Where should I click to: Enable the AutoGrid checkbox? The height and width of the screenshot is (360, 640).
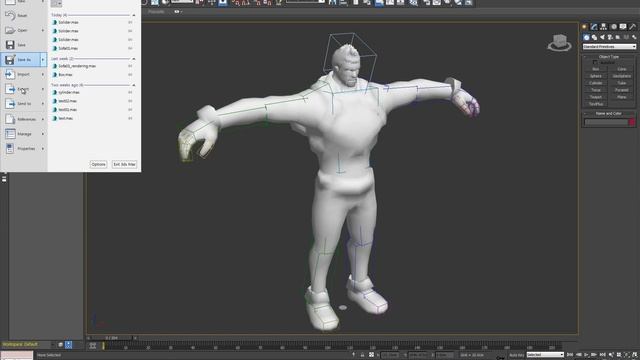click(595, 62)
